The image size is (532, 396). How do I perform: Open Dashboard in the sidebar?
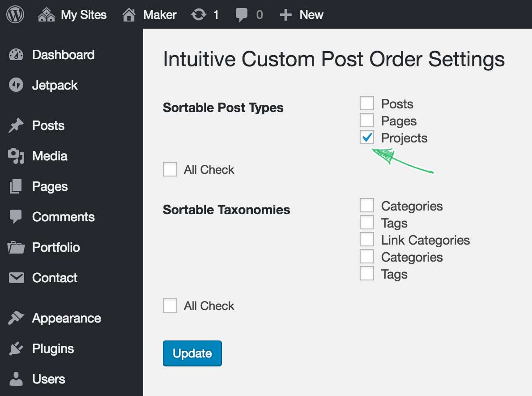pyautogui.click(x=63, y=55)
